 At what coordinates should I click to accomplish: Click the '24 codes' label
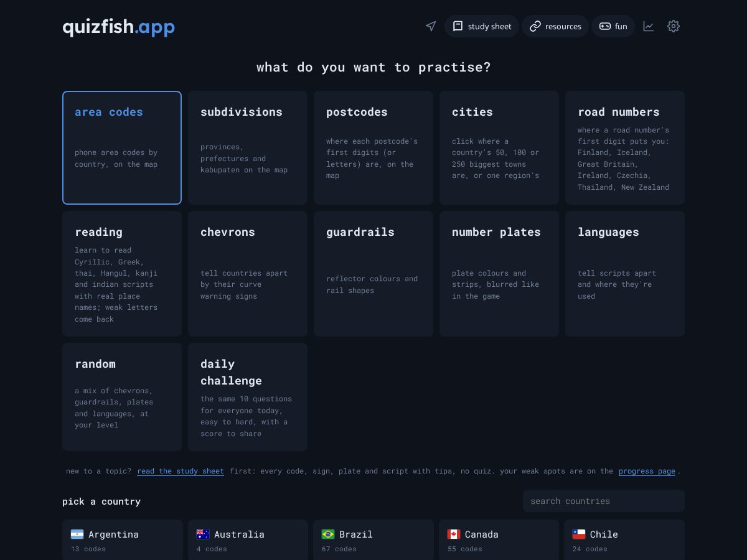pyautogui.click(x=590, y=549)
